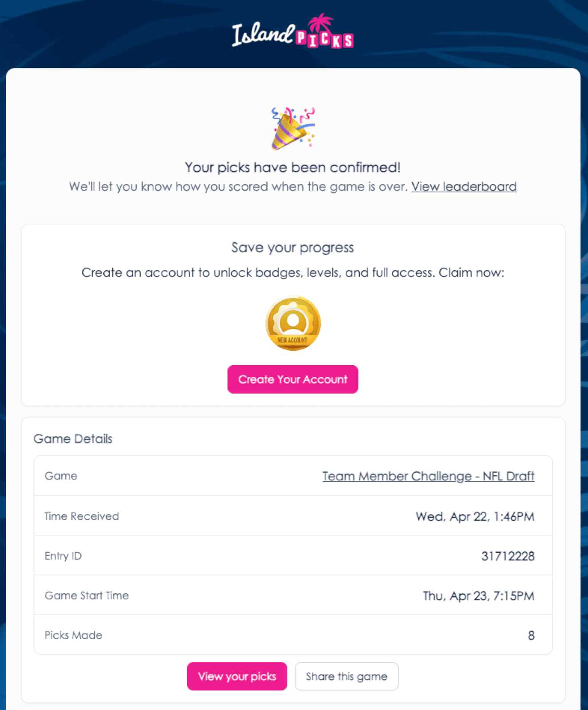Image resolution: width=588 pixels, height=710 pixels.
Task: Open the View leaderboard link
Action: [463, 186]
